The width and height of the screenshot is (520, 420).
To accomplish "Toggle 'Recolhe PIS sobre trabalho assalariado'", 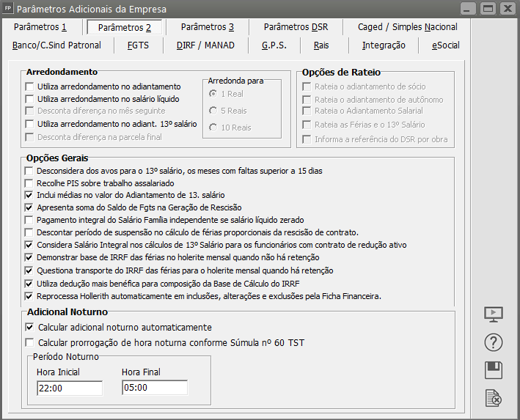I will pos(29,183).
